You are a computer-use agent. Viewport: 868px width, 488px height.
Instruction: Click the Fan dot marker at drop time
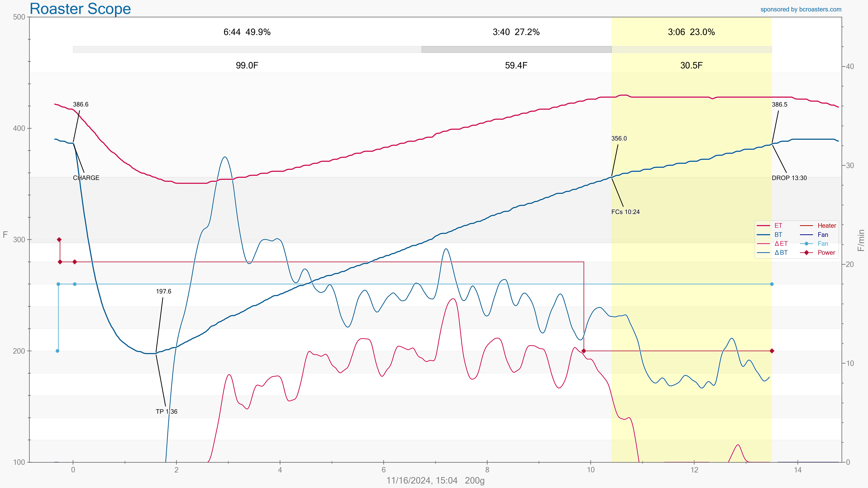772,284
